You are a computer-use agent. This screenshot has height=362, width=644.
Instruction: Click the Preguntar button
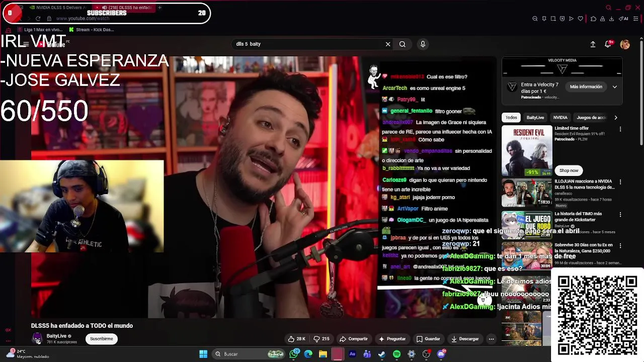[x=392, y=339]
